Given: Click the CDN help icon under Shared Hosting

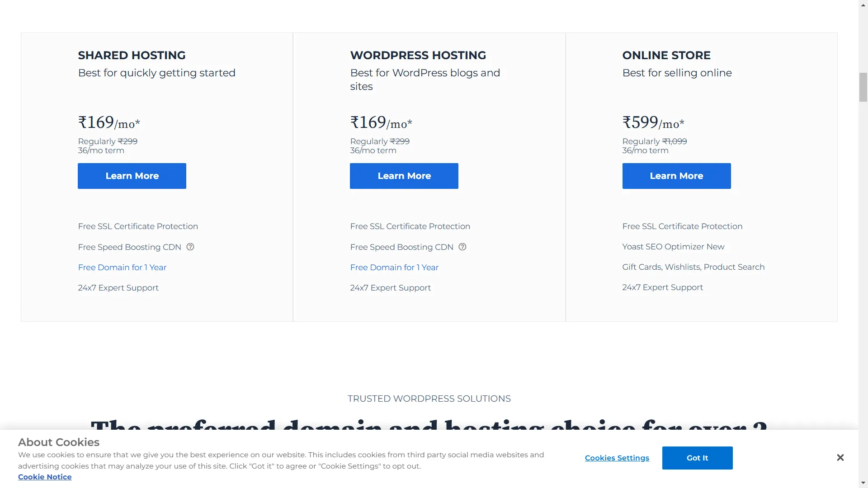Looking at the screenshot, I should [190, 247].
